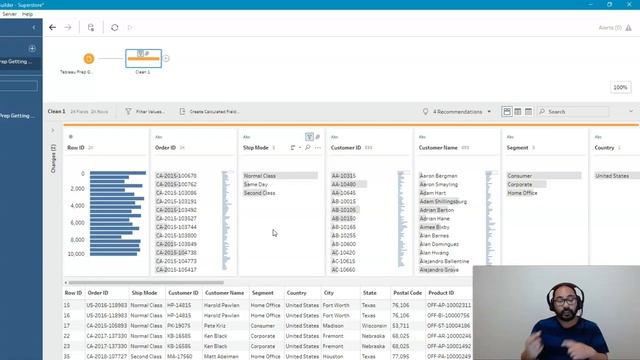Screen dimensions: 640x360
Task: Switch to list view icon
Action: point(528,111)
